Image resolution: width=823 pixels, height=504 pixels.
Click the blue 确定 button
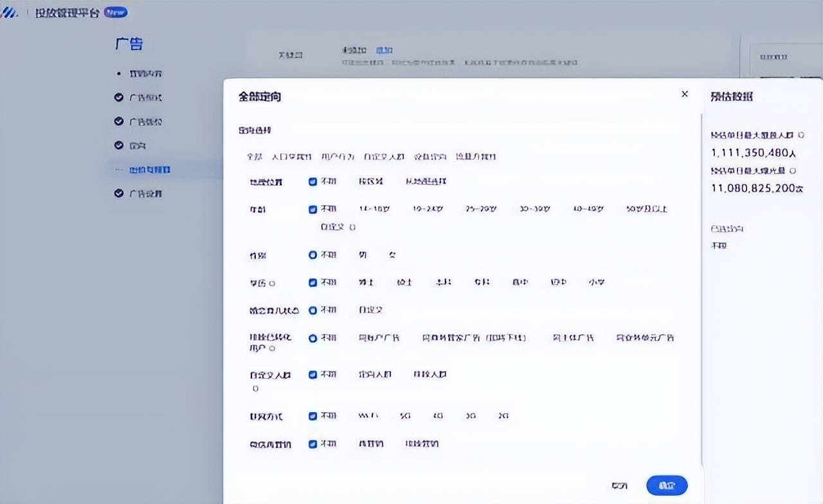667,485
